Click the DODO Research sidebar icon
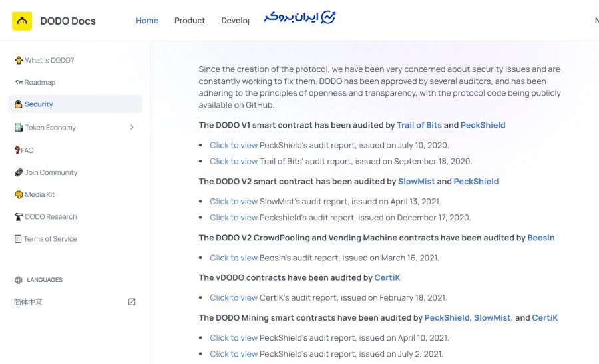 pos(19,217)
